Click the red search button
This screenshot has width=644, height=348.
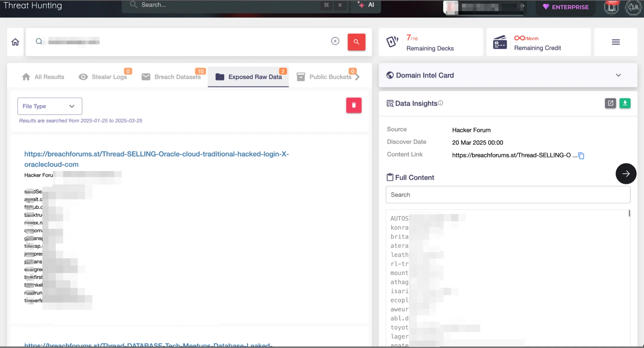click(x=356, y=42)
